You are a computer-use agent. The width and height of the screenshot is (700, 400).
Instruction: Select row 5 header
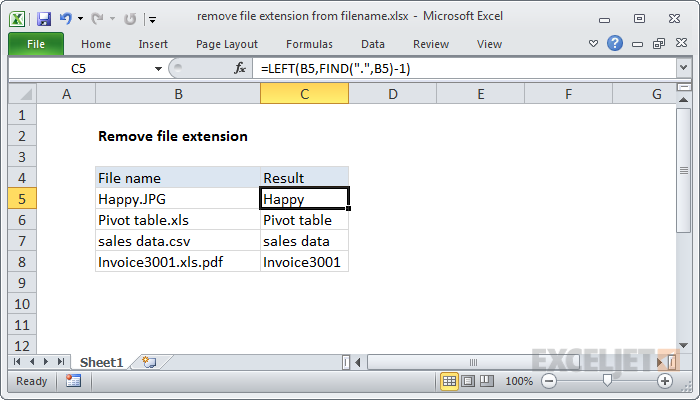coord(22,199)
